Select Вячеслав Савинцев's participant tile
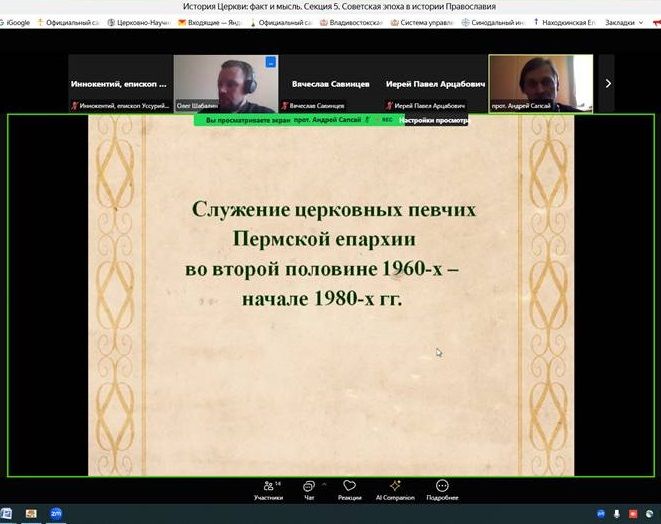Image resolution: width=661 pixels, height=524 pixels. [330, 84]
